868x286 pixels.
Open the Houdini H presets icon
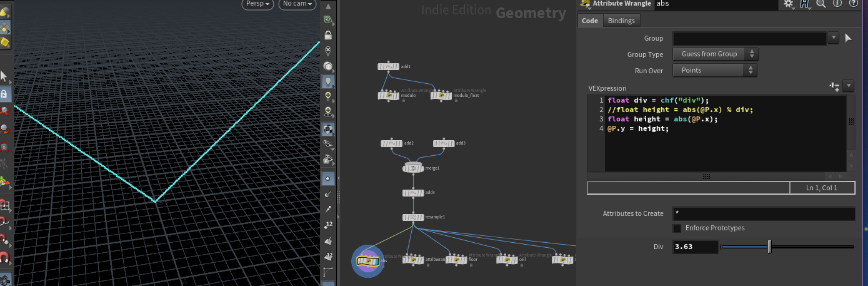click(806, 4)
